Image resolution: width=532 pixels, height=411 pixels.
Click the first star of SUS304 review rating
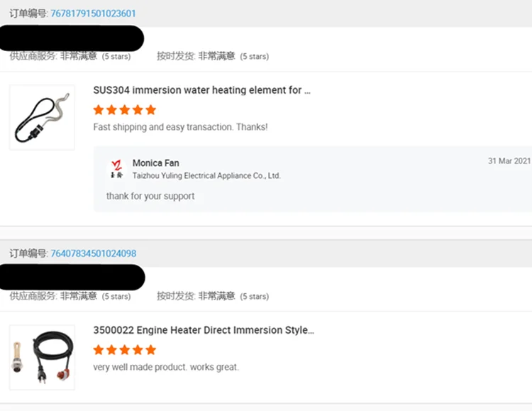(99, 110)
